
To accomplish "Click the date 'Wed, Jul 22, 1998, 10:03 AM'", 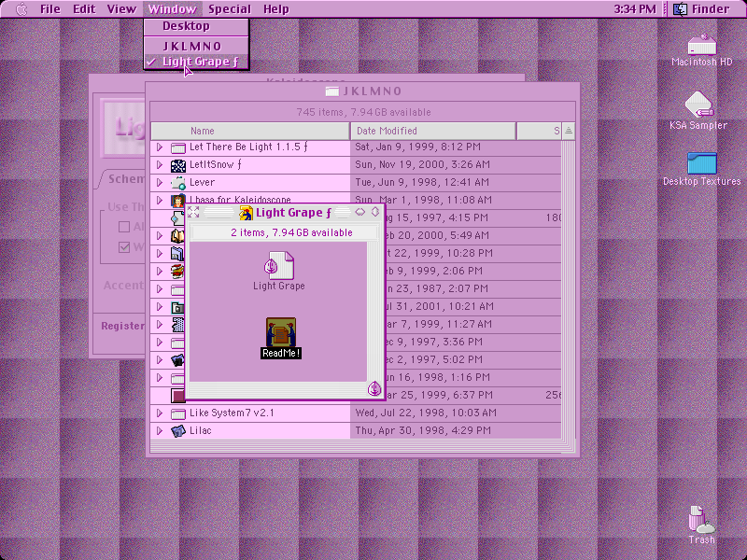I will pyautogui.click(x=426, y=413).
